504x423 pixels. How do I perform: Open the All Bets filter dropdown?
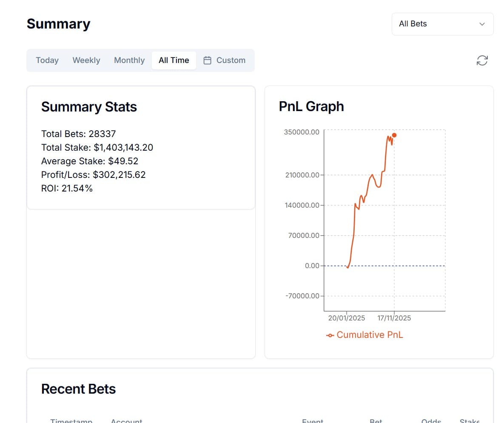click(x=442, y=24)
